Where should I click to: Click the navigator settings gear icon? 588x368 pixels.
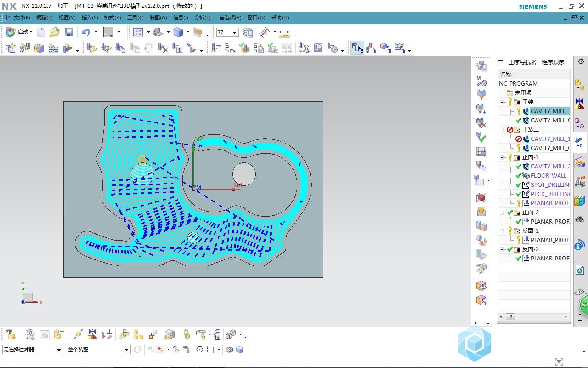pos(581,62)
